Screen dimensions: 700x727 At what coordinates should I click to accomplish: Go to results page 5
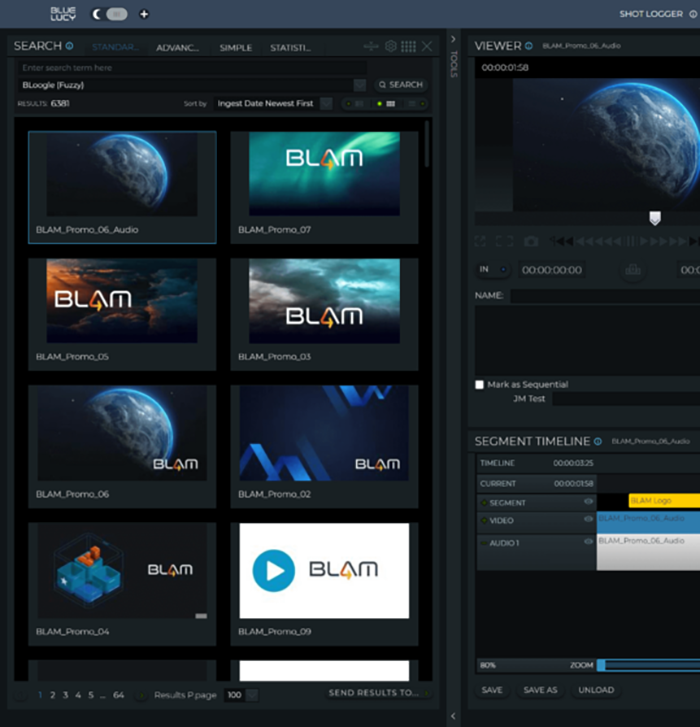coord(91,695)
